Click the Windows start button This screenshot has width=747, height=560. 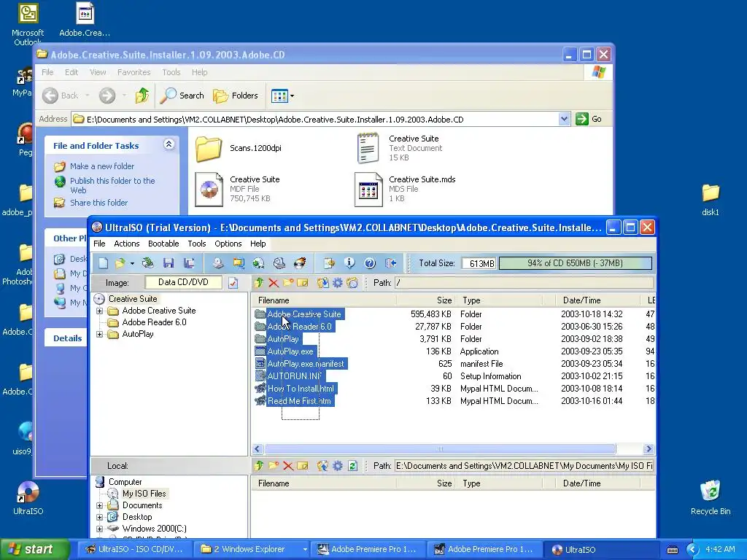34,550
